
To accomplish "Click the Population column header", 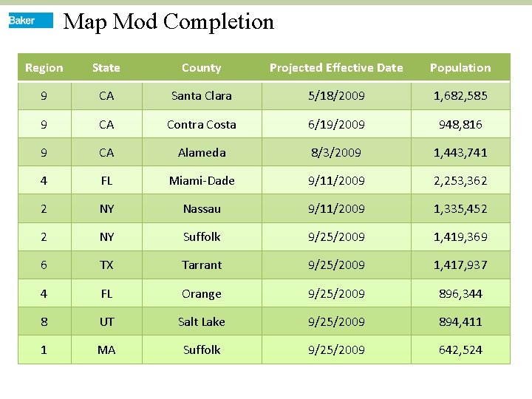I will [x=460, y=67].
